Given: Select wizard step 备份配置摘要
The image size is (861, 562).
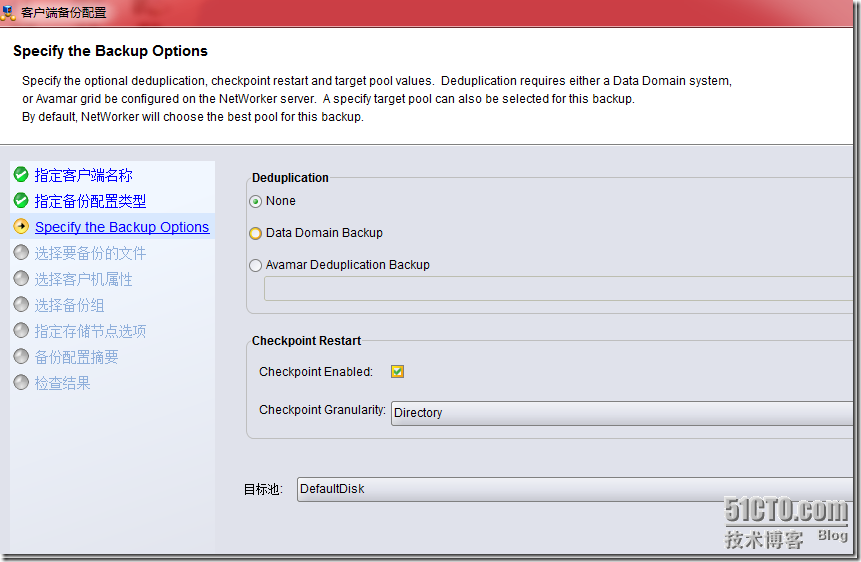Looking at the screenshot, I should (x=76, y=357).
